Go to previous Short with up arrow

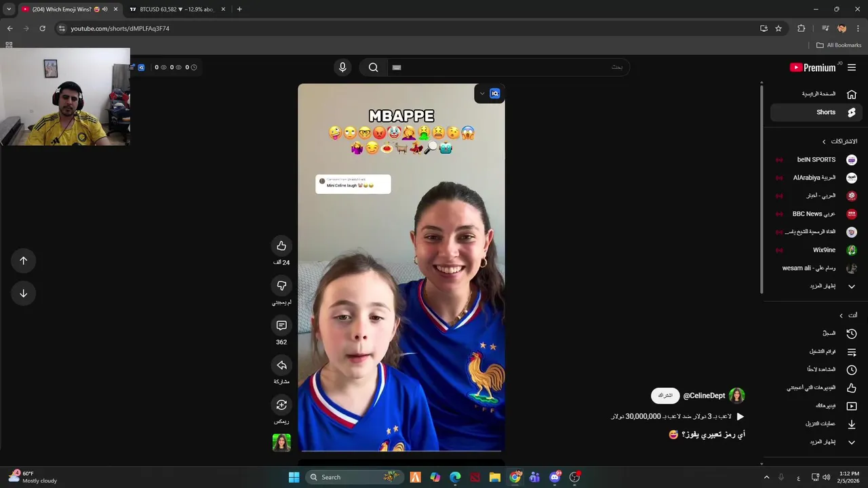23,260
